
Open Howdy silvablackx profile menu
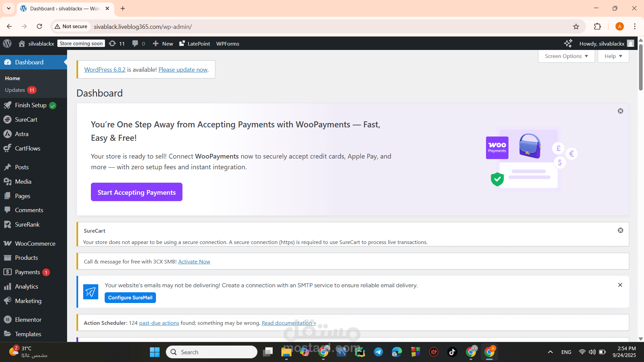606,44
